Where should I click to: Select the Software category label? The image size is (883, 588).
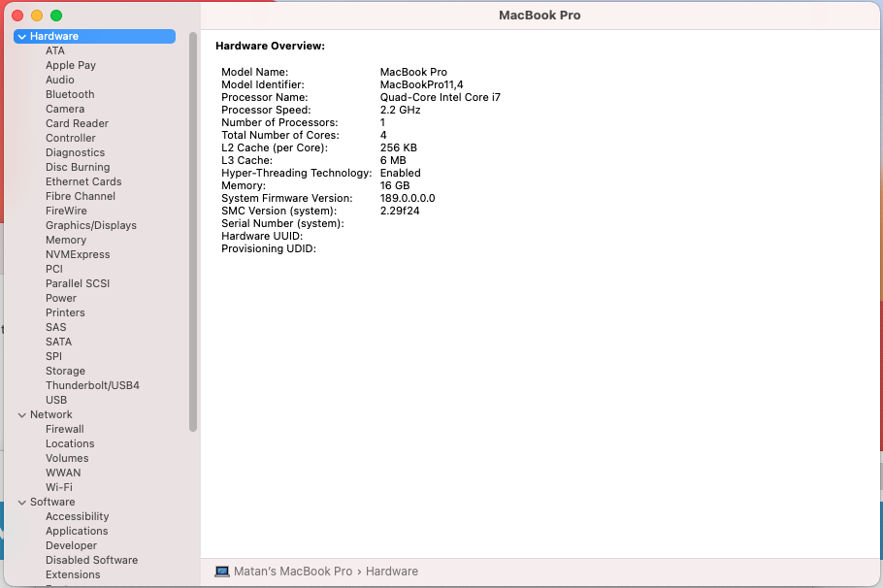click(52, 502)
